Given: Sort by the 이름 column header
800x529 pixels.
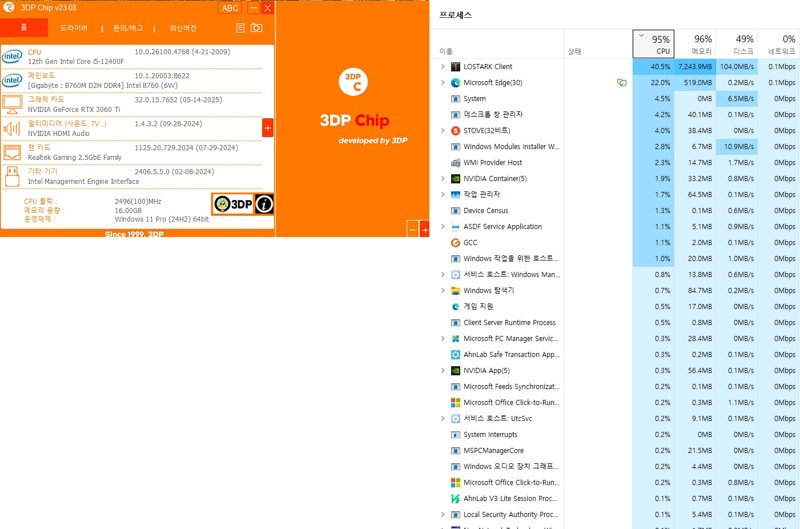Looking at the screenshot, I should 446,51.
